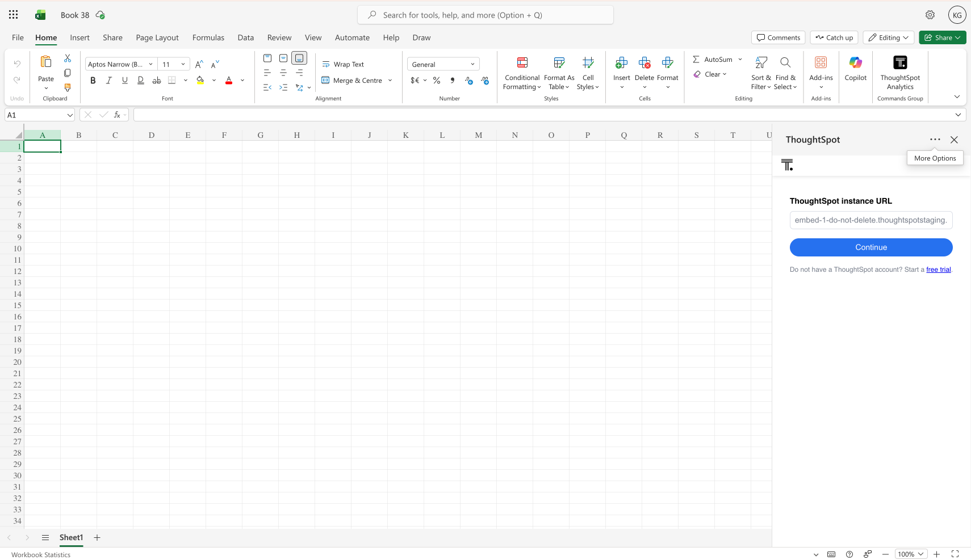Toggle Wrap Text on cell
The width and height of the screenshot is (971, 560).
pyautogui.click(x=343, y=65)
